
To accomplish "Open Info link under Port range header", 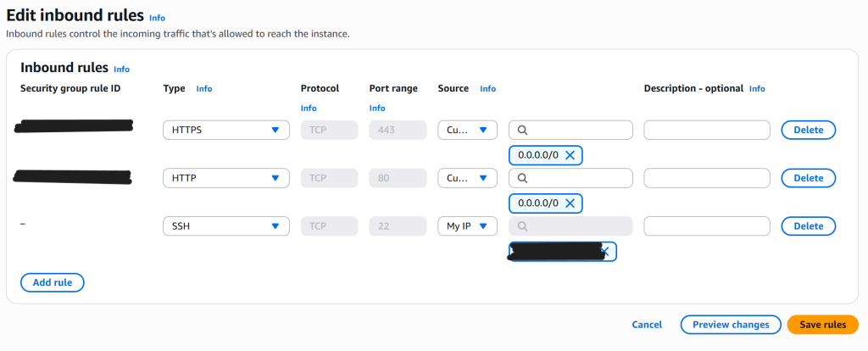I will point(377,109).
